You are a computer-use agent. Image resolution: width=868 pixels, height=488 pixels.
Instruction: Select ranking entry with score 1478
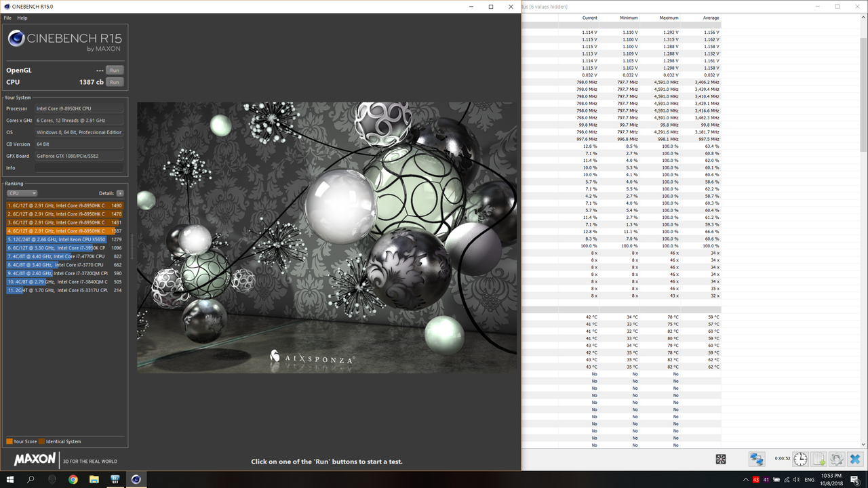65,214
